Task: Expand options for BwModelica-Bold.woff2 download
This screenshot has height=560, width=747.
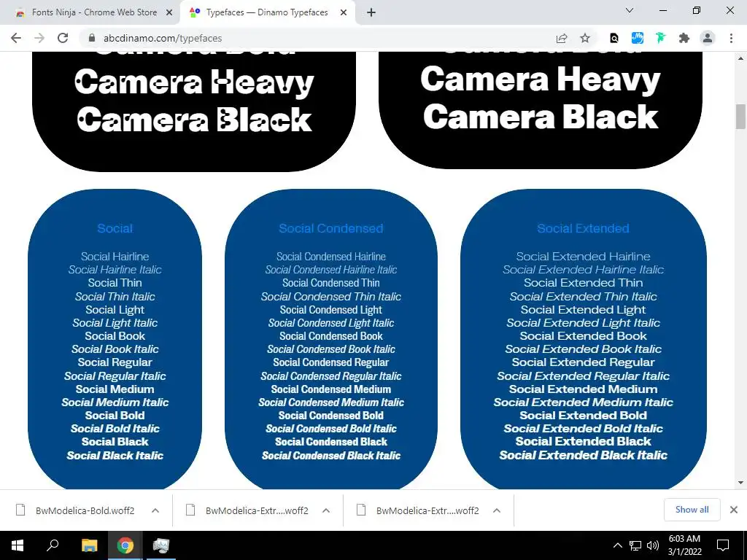Action: 155,510
